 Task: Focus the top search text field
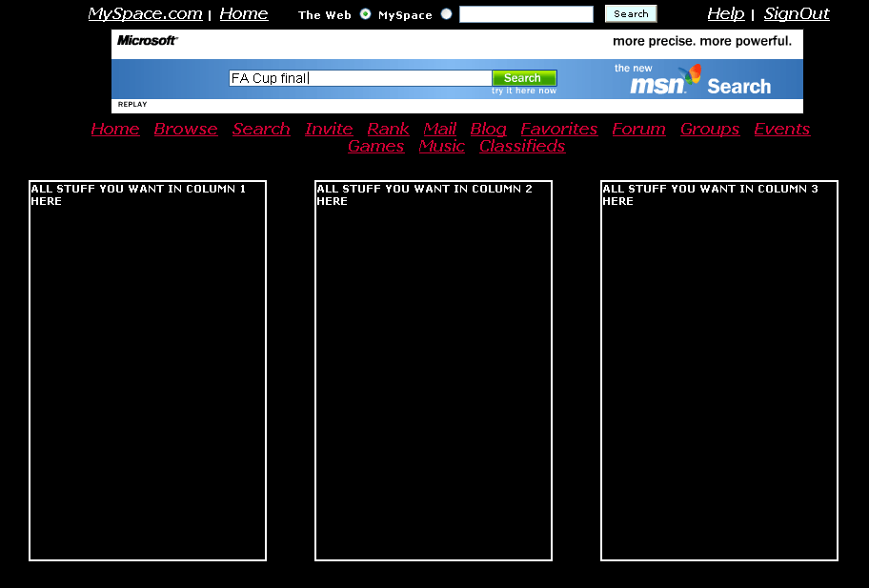tap(526, 14)
